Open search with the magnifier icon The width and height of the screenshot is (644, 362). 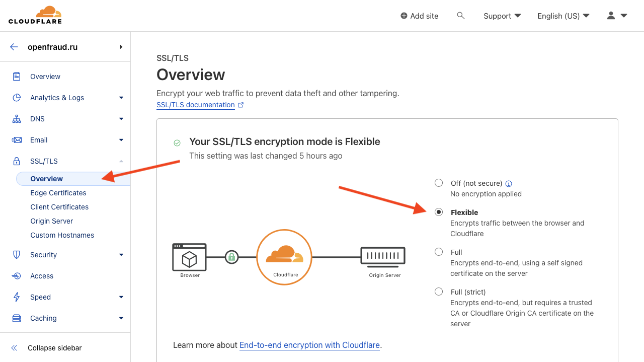click(460, 16)
